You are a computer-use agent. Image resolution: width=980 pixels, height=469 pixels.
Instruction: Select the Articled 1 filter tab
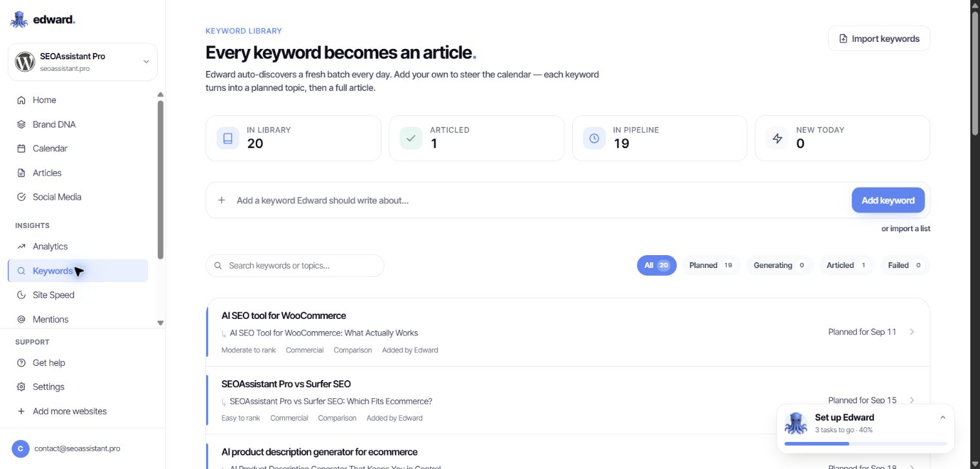coord(847,265)
